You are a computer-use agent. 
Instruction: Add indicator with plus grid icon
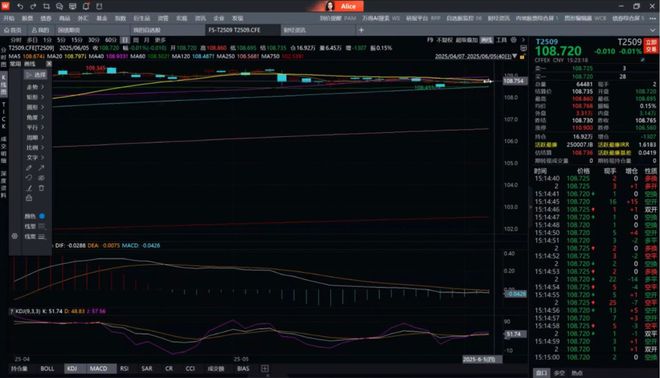coord(264,368)
